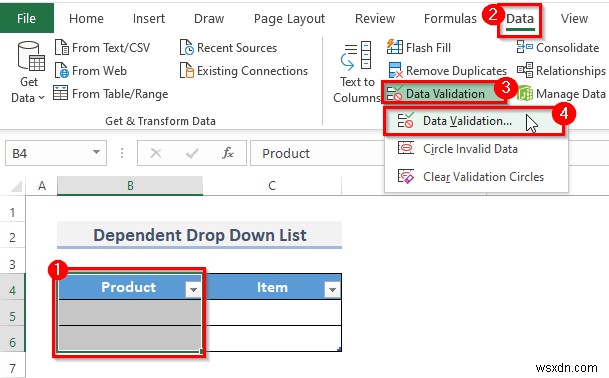The height and width of the screenshot is (378, 609).
Task: Click the formula bar Cancel icon
Action: (x=156, y=153)
